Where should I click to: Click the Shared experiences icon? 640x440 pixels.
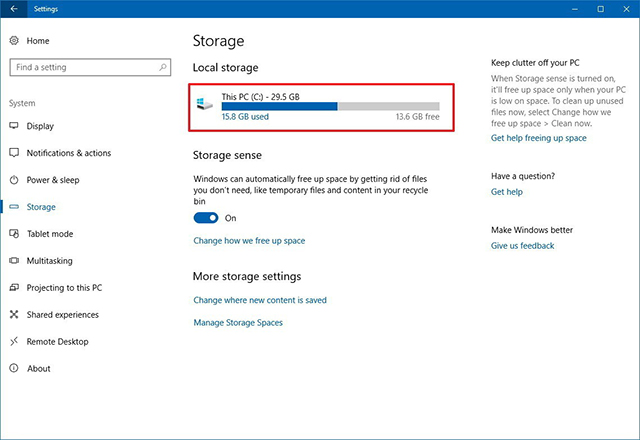(14, 314)
